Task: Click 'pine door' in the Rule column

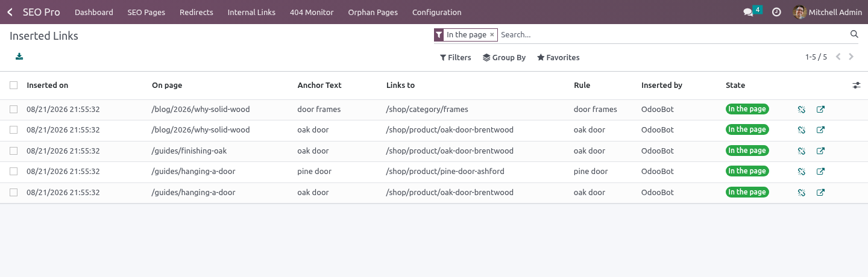Action: coord(591,172)
